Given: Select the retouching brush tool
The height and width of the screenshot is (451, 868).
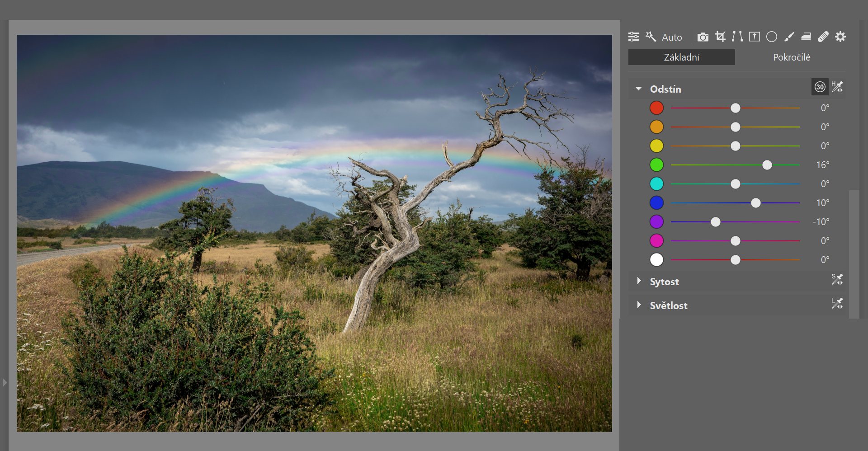Looking at the screenshot, I should click(x=789, y=37).
